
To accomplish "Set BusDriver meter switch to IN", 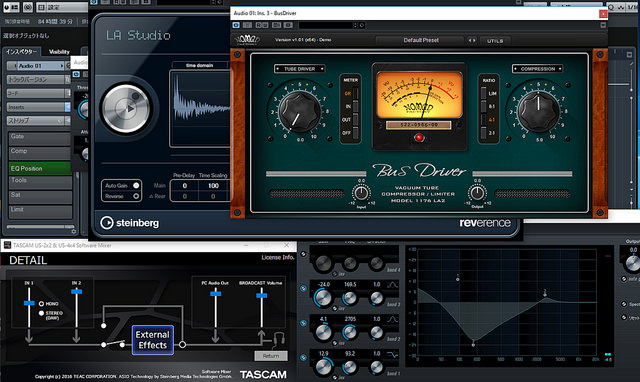I will [x=355, y=107].
